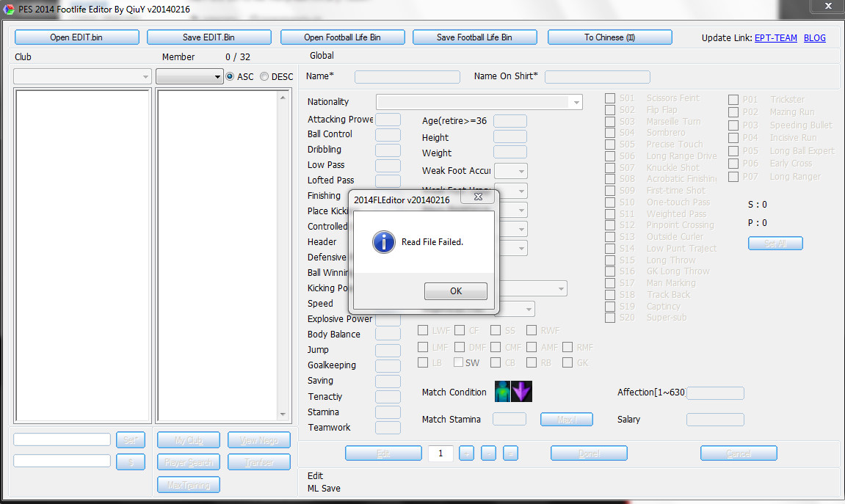The width and height of the screenshot is (845, 504).
Task: Click the Set All skills button
Action: click(x=775, y=244)
